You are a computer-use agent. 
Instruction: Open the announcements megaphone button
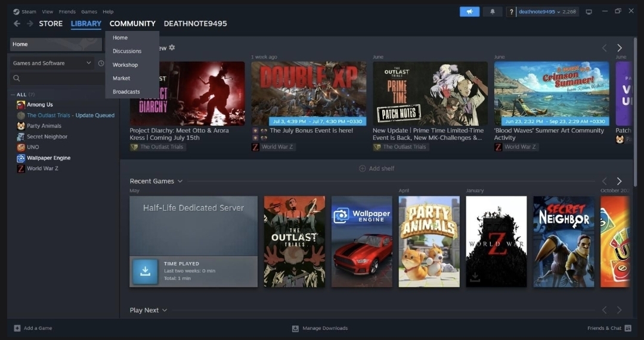click(469, 11)
